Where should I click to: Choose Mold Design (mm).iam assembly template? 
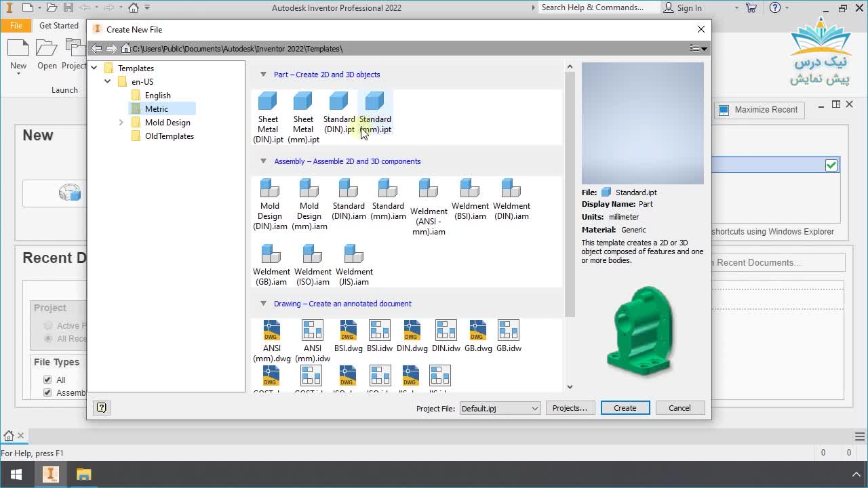tap(309, 189)
